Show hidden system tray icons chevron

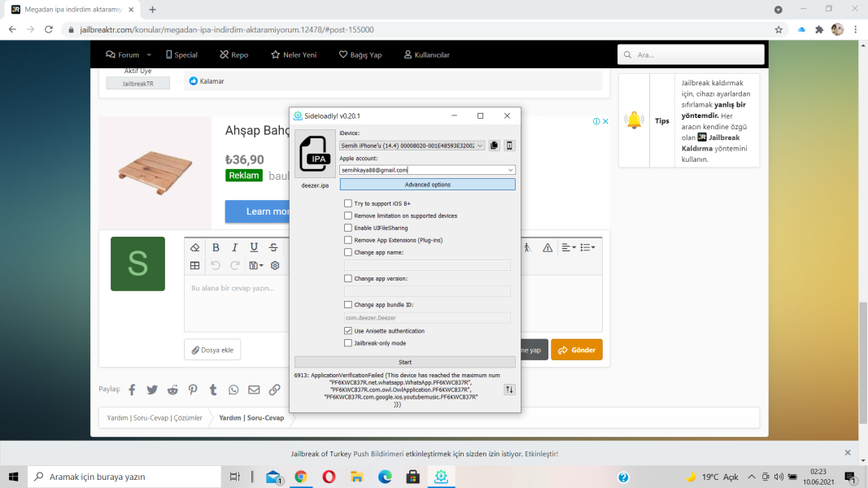751,477
